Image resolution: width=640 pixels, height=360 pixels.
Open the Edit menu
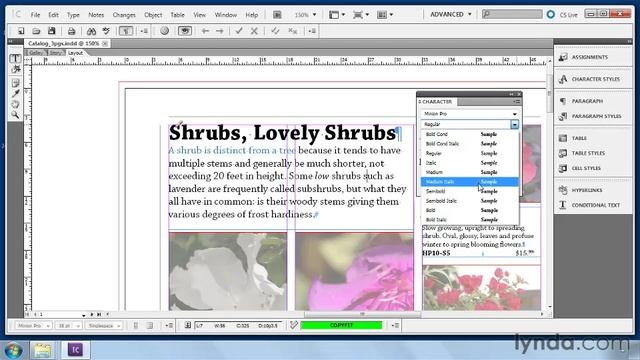pos(53,15)
